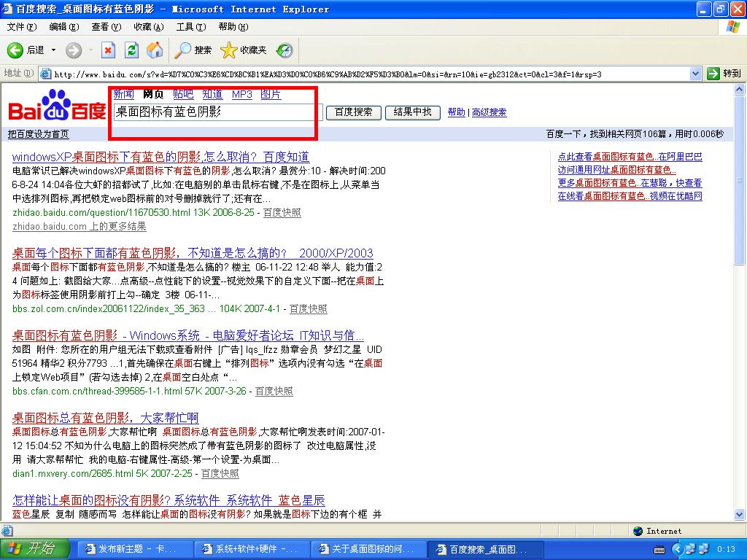Open the forward button history dropdown arrow
The image size is (747, 560).
click(x=90, y=50)
